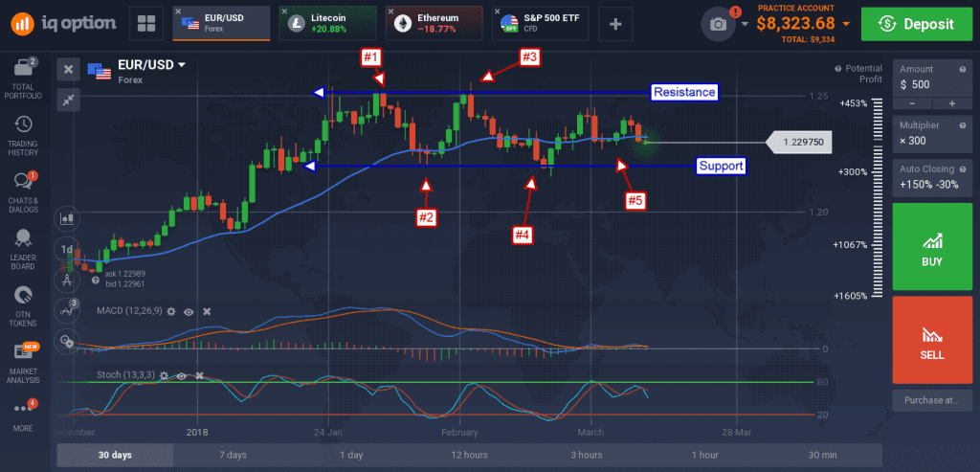Open the asset grid layout button
The width and height of the screenshot is (980, 472).
(146, 24)
